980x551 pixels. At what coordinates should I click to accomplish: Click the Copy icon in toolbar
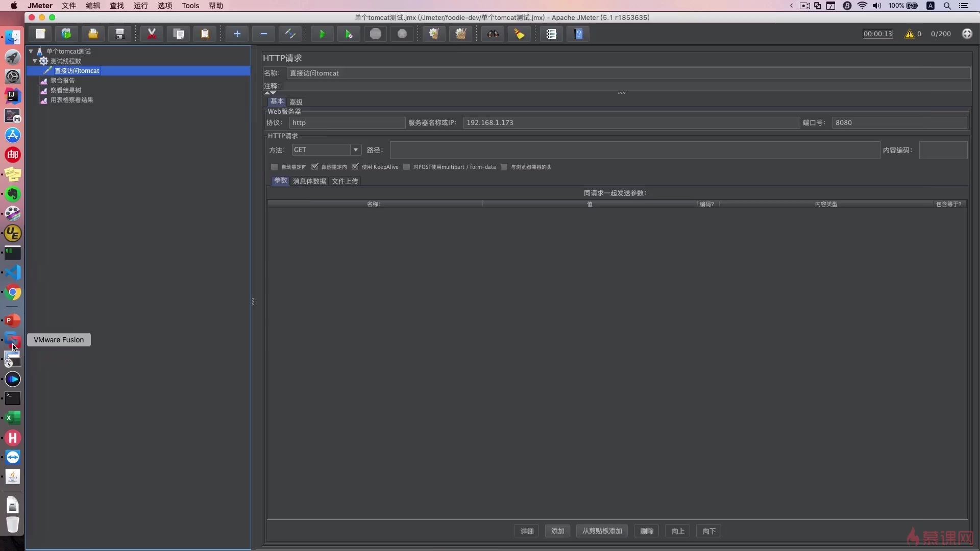tap(179, 34)
